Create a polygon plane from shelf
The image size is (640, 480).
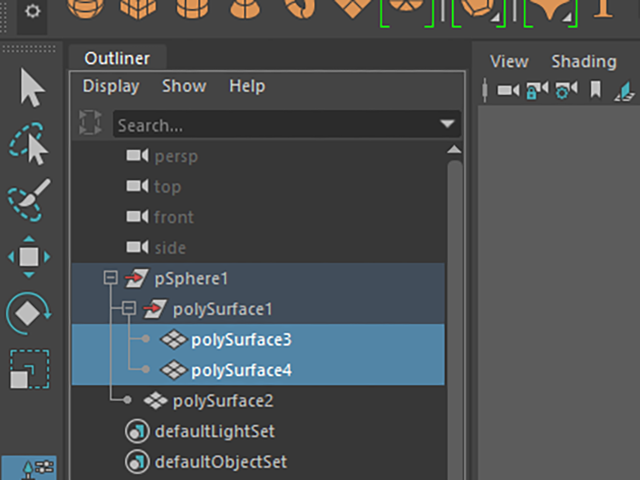tap(353, 9)
